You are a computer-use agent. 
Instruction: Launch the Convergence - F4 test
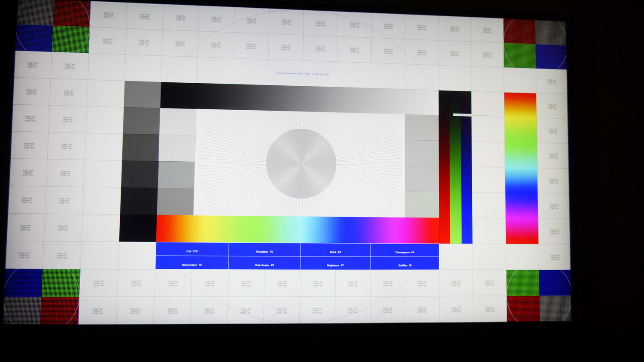point(404,252)
